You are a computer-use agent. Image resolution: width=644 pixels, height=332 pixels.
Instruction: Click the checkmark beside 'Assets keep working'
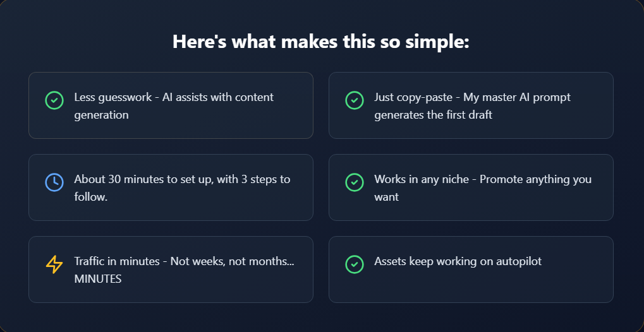coord(355,264)
